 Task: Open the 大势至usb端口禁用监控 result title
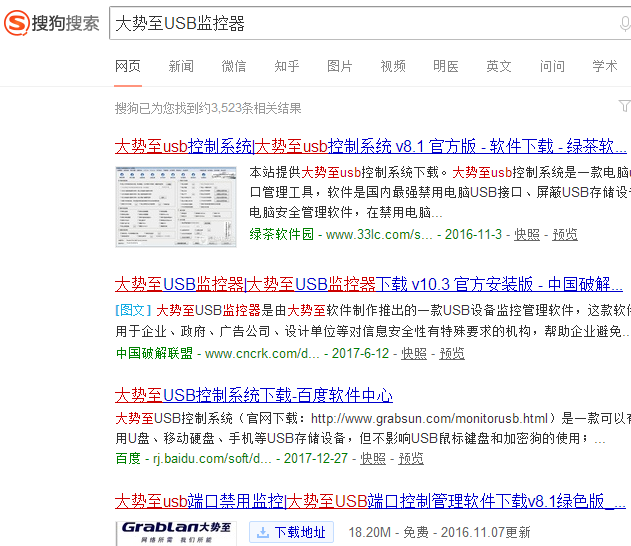tap(370, 500)
